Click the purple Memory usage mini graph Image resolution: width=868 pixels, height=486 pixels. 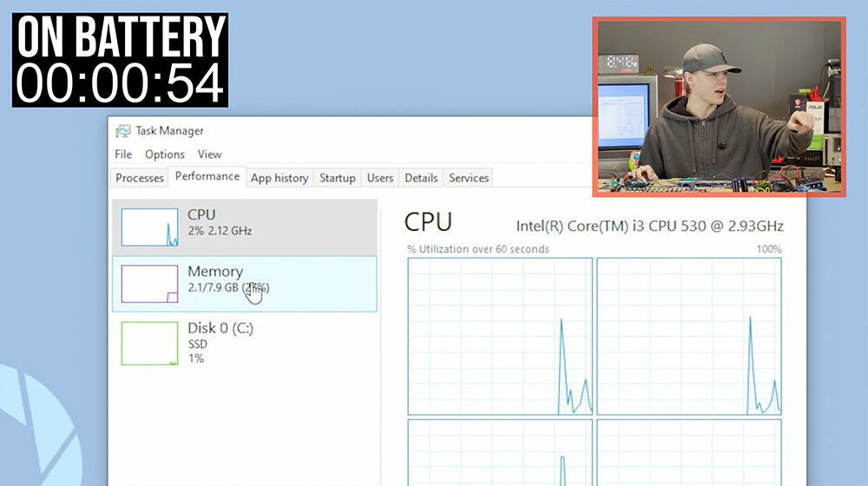click(149, 284)
